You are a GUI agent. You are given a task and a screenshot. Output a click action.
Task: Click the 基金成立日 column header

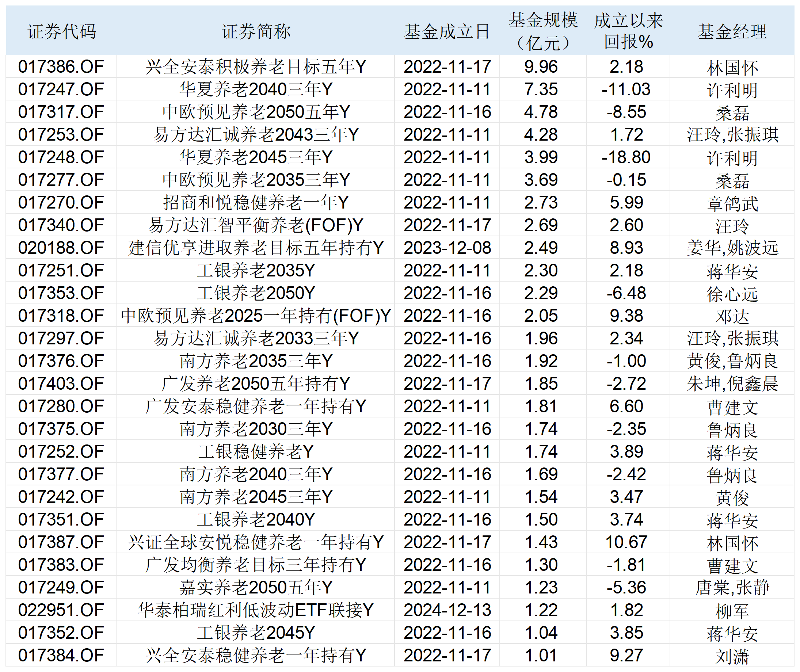[447, 33]
